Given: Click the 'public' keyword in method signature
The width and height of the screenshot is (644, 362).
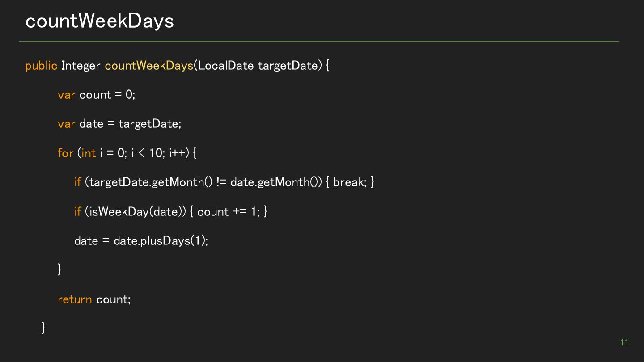Looking at the screenshot, I should click(41, 66).
